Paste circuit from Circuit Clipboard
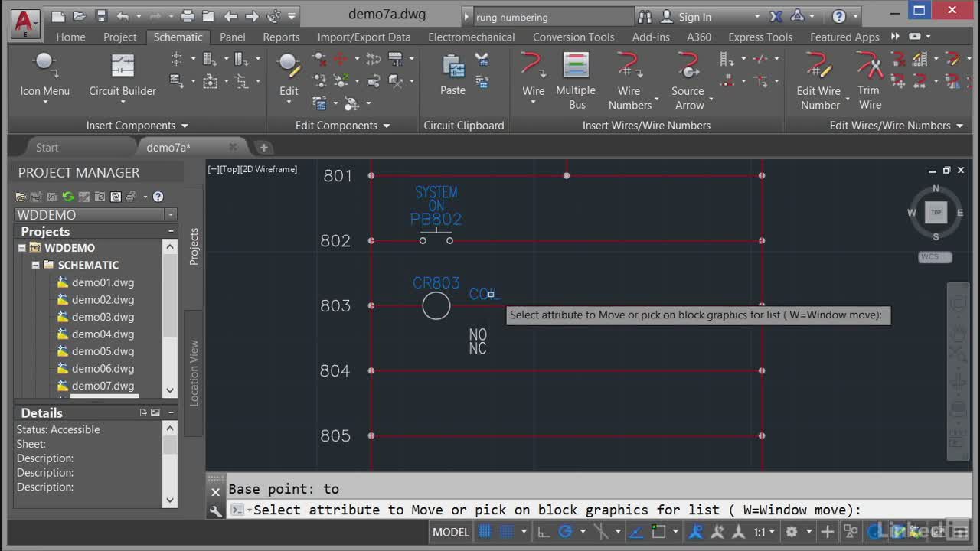This screenshot has height=551, width=980. pyautogui.click(x=452, y=75)
